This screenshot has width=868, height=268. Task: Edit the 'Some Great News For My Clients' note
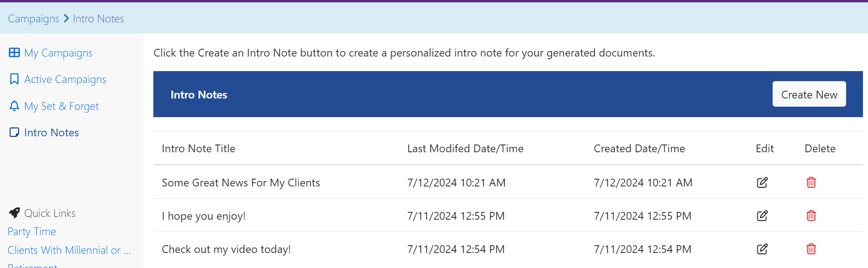[x=762, y=182]
